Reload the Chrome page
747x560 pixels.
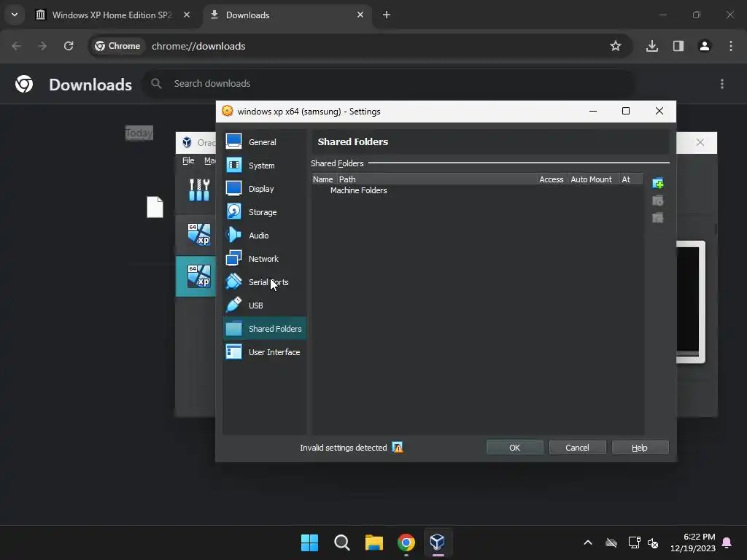pyautogui.click(x=69, y=46)
